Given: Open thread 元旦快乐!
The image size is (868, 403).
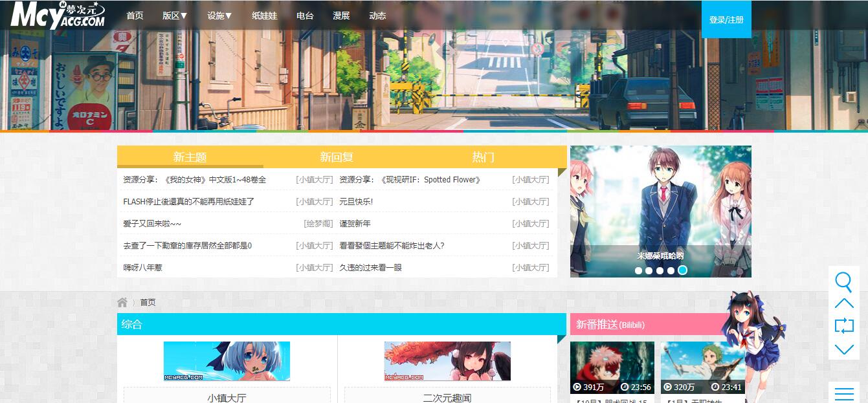Looking at the screenshot, I should (x=356, y=202).
